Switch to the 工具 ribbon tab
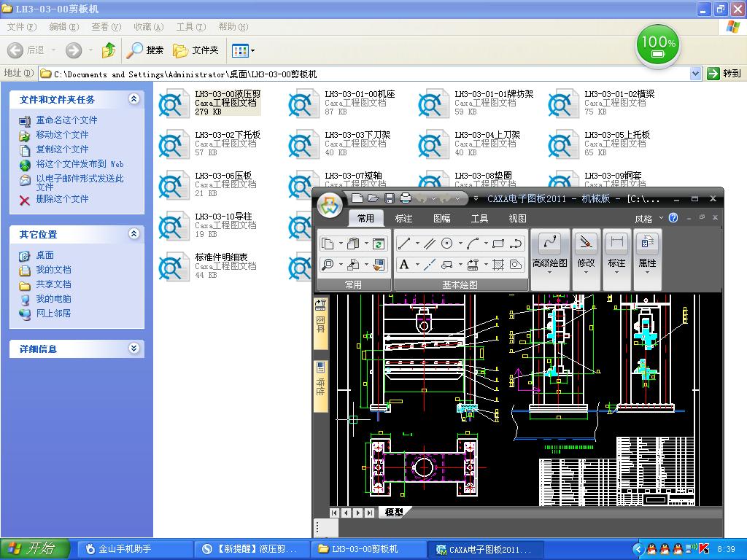Screen dimensions: 747x560 click(479, 219)
